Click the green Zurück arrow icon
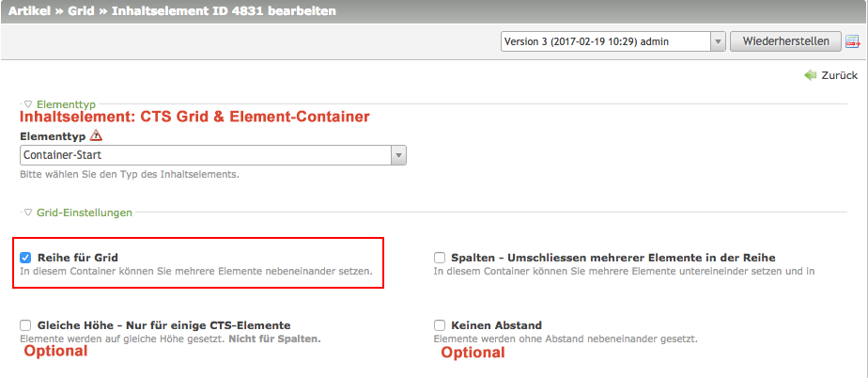Viewport: 868px width, 378px height. coord(811,75)
